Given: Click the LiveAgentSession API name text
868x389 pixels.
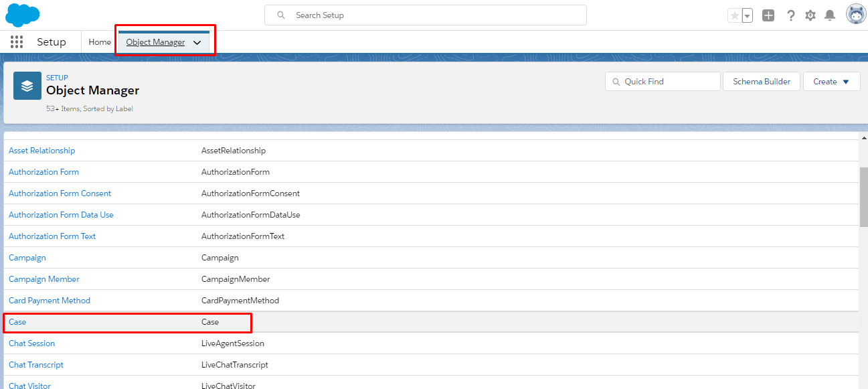Looking at the screenshot, I should point(233,343).
